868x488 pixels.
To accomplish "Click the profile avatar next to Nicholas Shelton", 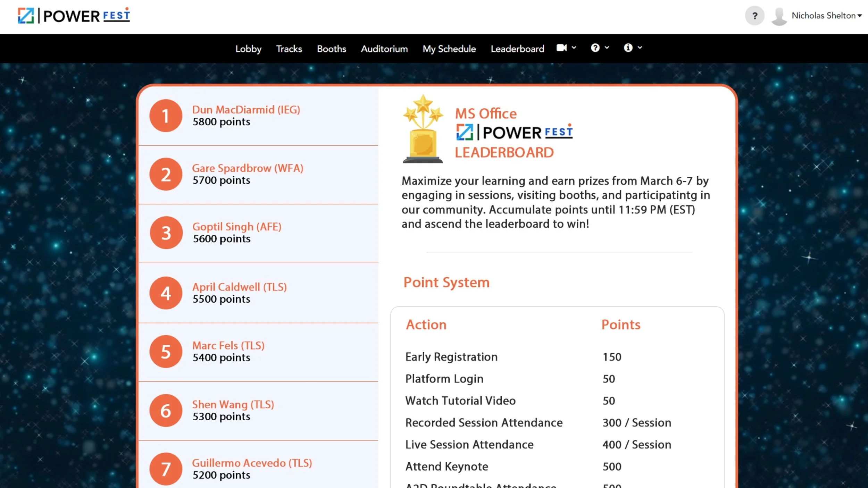I will pos(779,15).
